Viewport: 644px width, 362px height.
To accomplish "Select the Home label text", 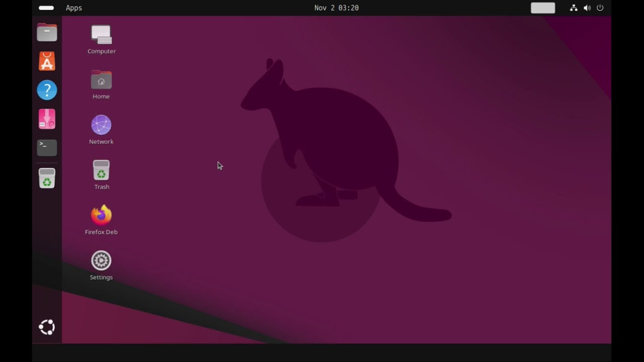I will [101, 97].
